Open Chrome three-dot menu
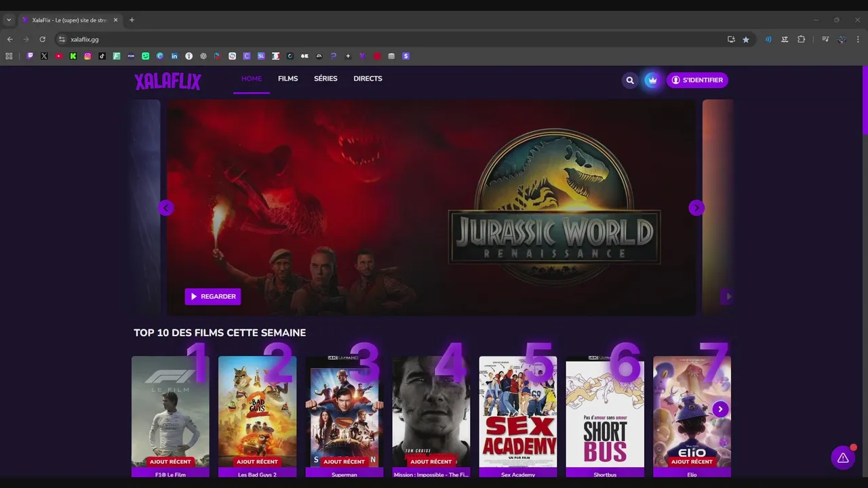Viewport: 868px width, 488px height. point(858,39)
